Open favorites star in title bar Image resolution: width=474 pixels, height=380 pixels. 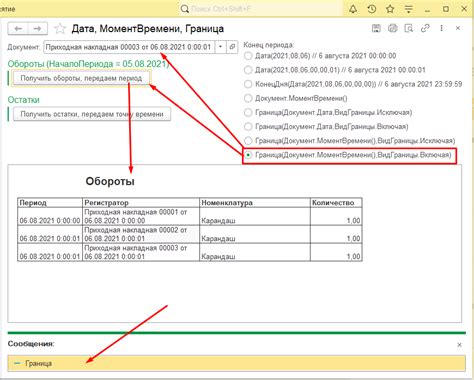coord(390,9)
